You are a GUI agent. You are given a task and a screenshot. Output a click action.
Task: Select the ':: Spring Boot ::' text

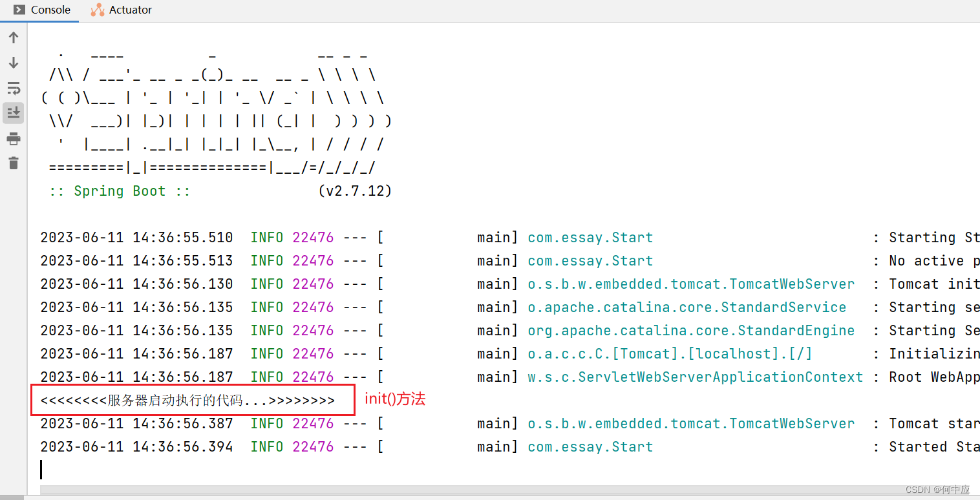tap(120, 191)
